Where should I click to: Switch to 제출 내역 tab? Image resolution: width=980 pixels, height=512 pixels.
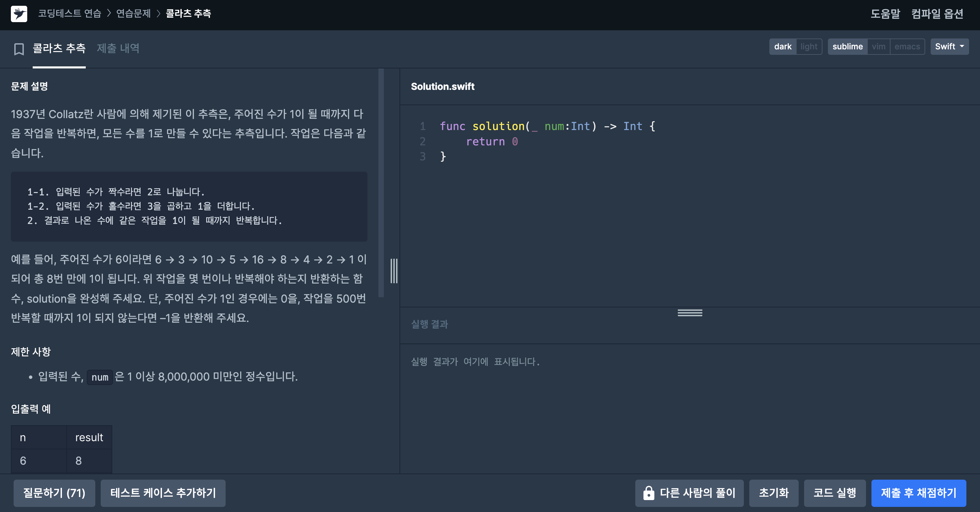118,48
